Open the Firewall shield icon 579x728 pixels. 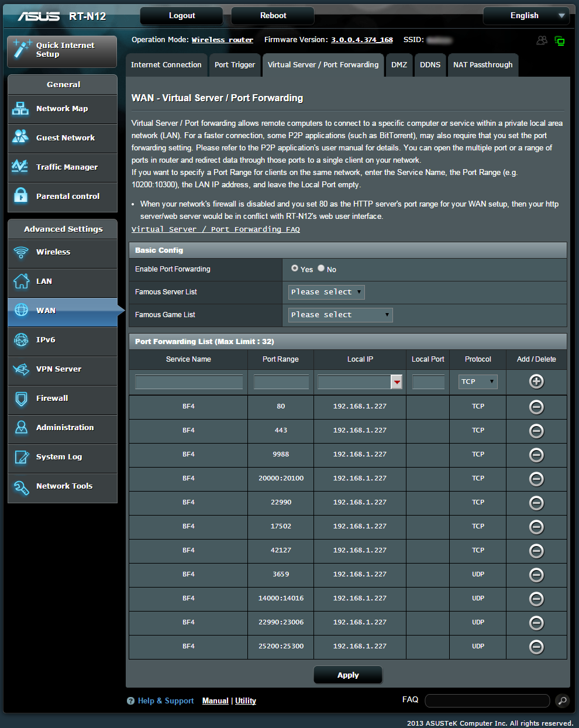pos(21,399)
